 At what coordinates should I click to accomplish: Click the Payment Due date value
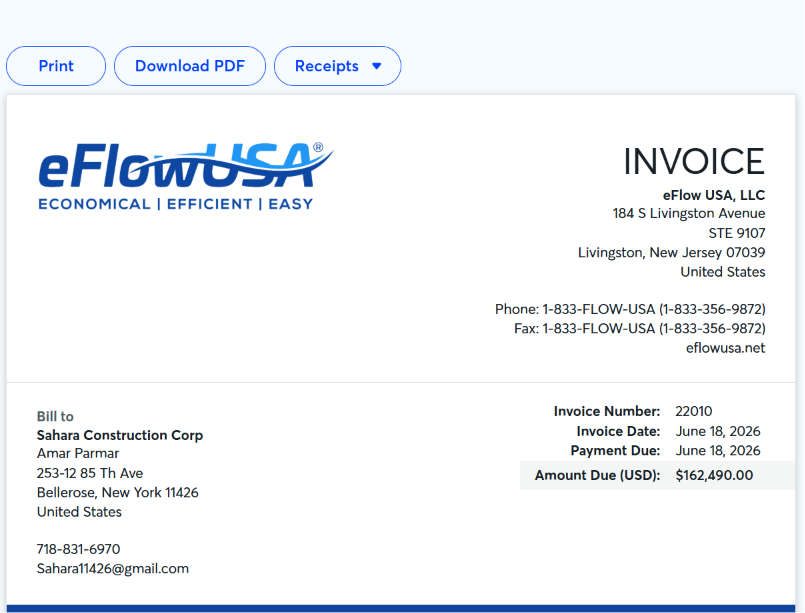click(x=718, y=451)
